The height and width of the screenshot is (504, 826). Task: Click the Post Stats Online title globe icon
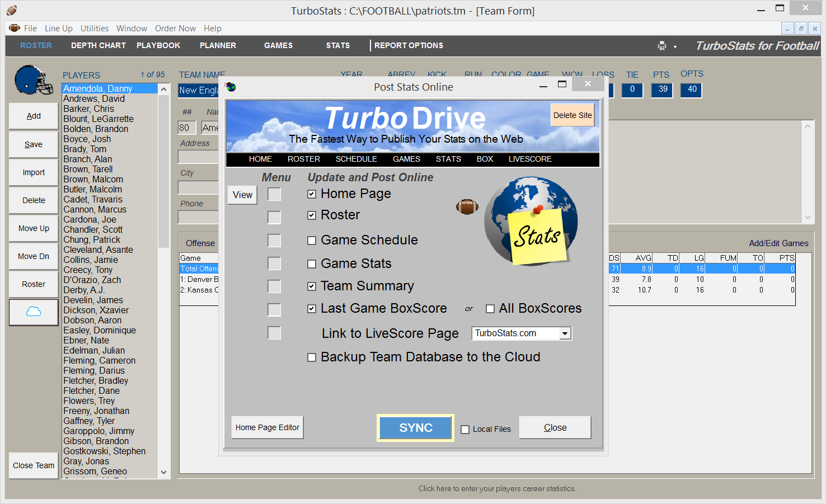(x=231, y=87)
